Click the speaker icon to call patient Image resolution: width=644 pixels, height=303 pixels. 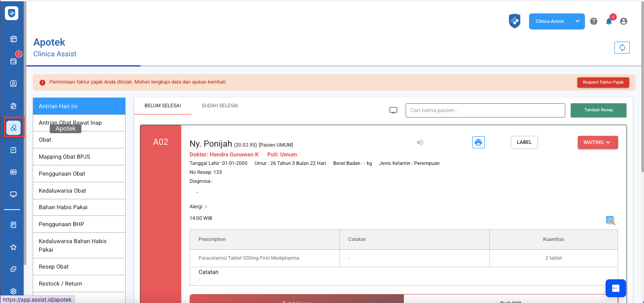point(420,143)
